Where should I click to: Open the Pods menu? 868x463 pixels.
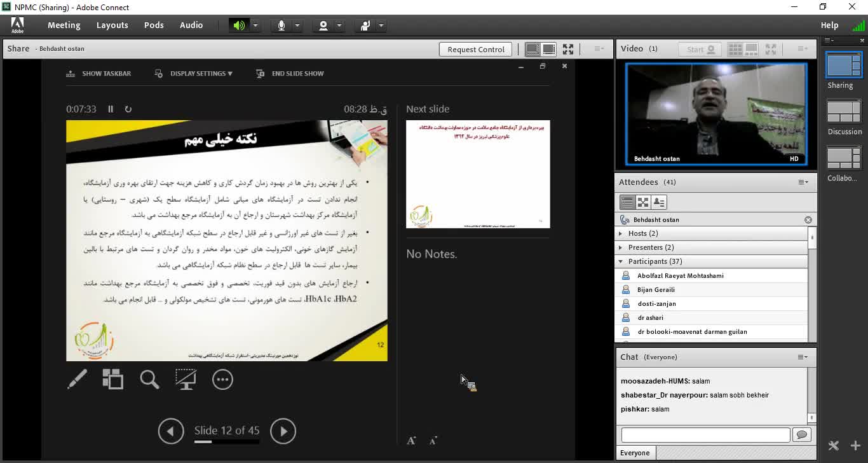154,25
